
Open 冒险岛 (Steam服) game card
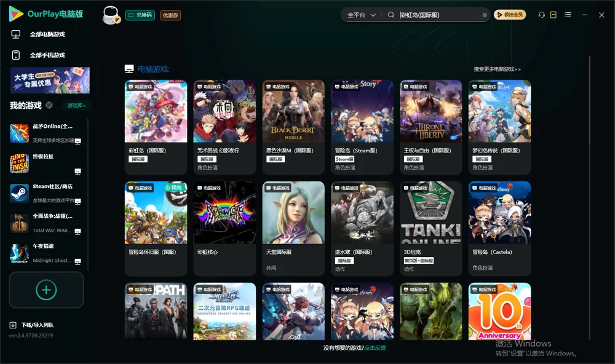tap(362, 127)
